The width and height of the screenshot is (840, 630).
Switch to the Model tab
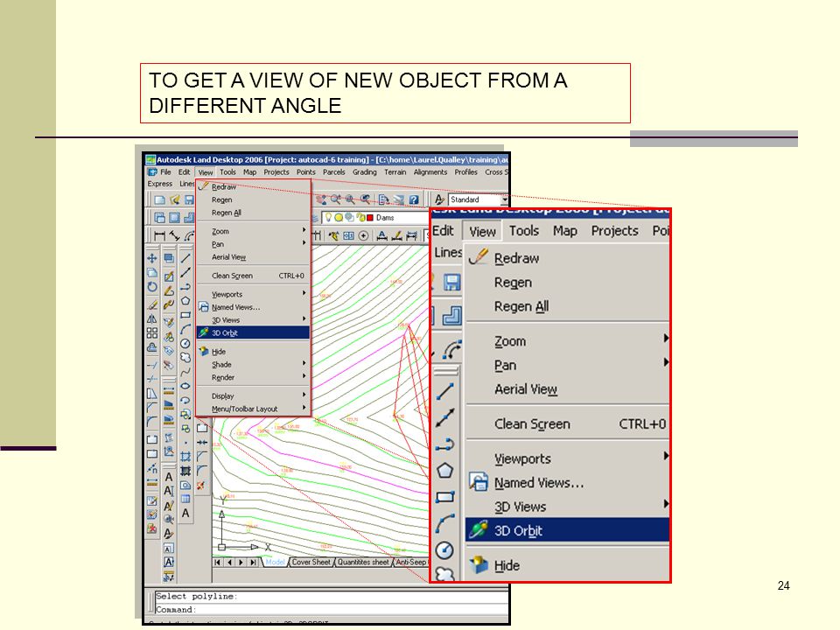(x=276, y=562)
